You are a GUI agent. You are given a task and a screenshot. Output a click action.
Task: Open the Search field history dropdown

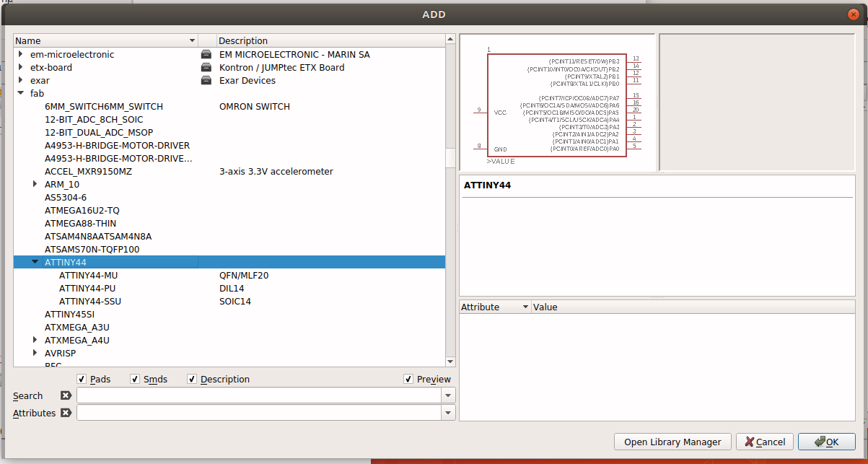point(448,395)
